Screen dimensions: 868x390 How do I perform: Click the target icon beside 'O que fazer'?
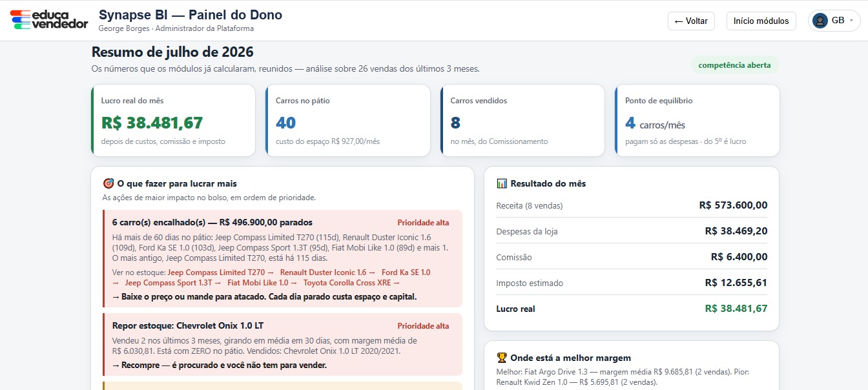[x=108, y=183]
